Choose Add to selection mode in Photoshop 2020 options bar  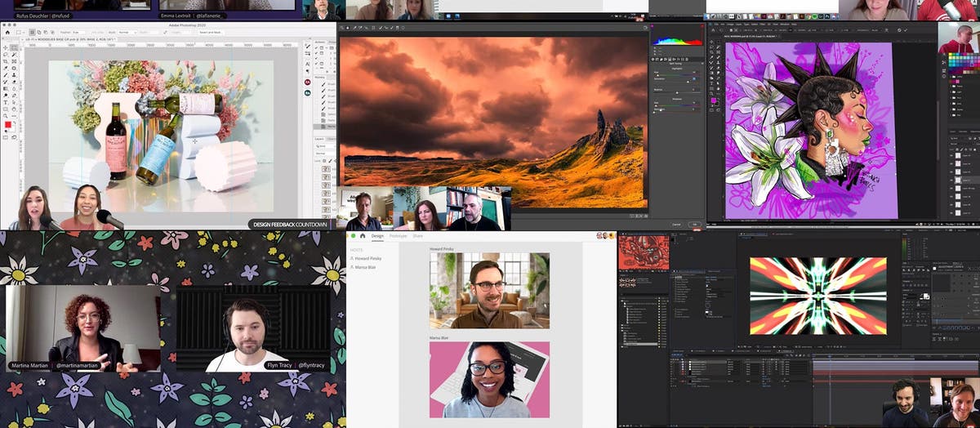tap(39, 33)
